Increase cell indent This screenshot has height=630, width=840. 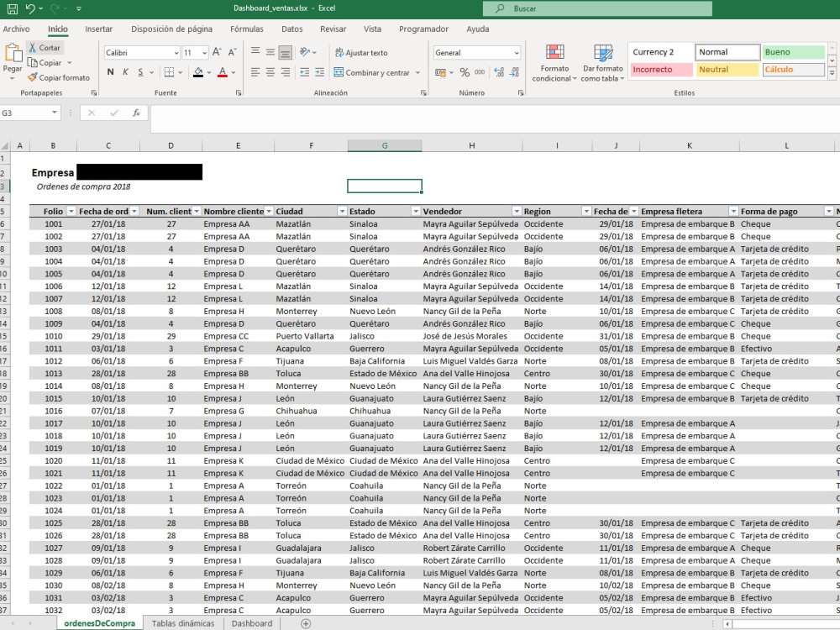[319, 71]
